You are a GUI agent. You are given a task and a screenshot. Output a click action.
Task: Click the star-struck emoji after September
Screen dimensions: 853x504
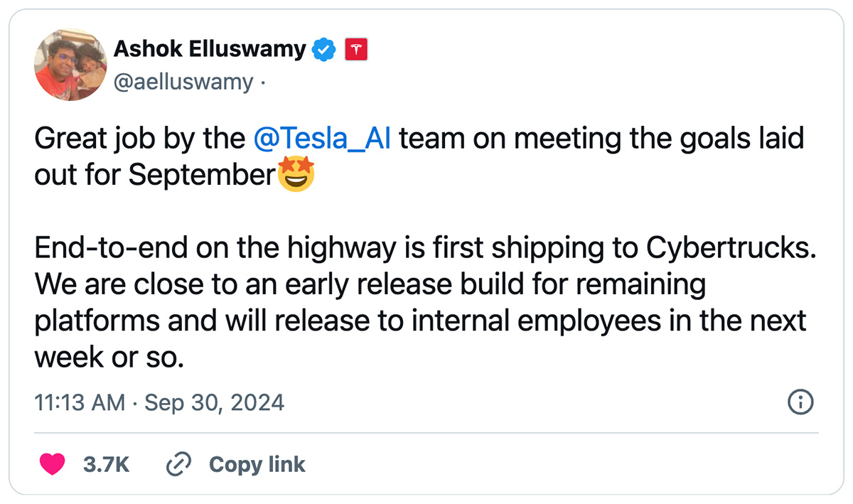pos(295,173)
